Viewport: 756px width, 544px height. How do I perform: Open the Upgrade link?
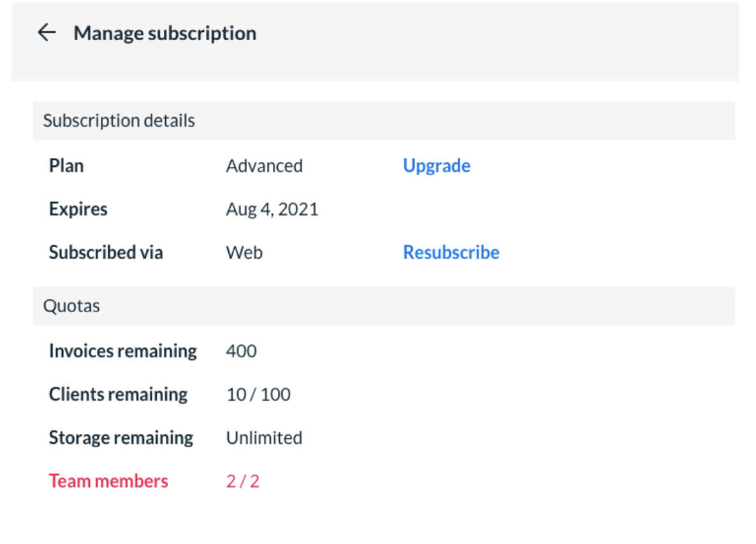tap(437, 166)
